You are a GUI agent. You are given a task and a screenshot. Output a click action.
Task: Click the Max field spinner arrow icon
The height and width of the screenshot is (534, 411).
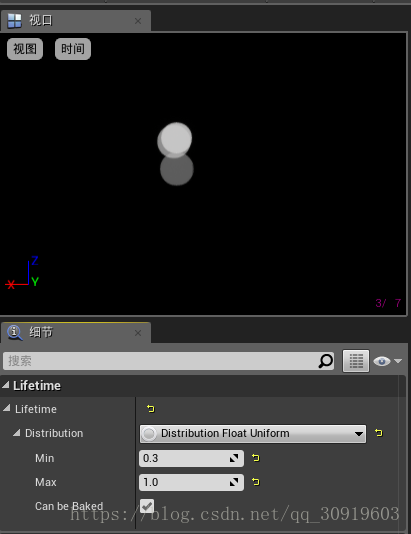click(234, 482)
